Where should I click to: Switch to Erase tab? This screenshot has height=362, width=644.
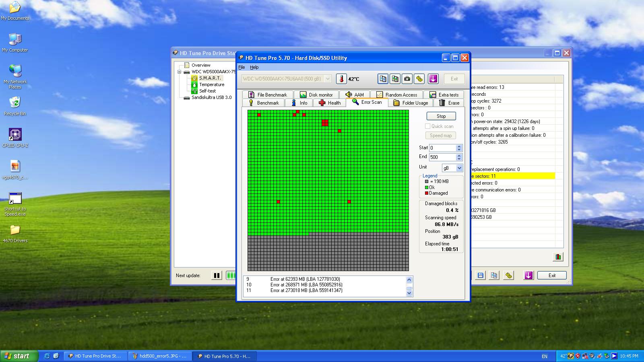(449, 103)
